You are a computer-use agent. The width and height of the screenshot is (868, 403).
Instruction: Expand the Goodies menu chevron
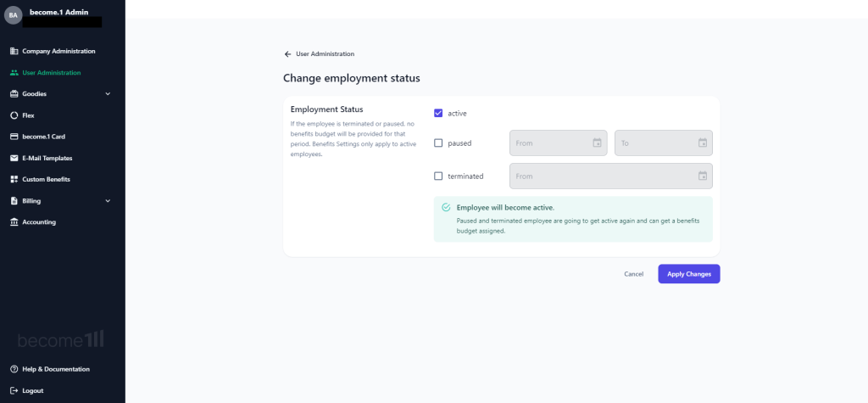(108, 93)
